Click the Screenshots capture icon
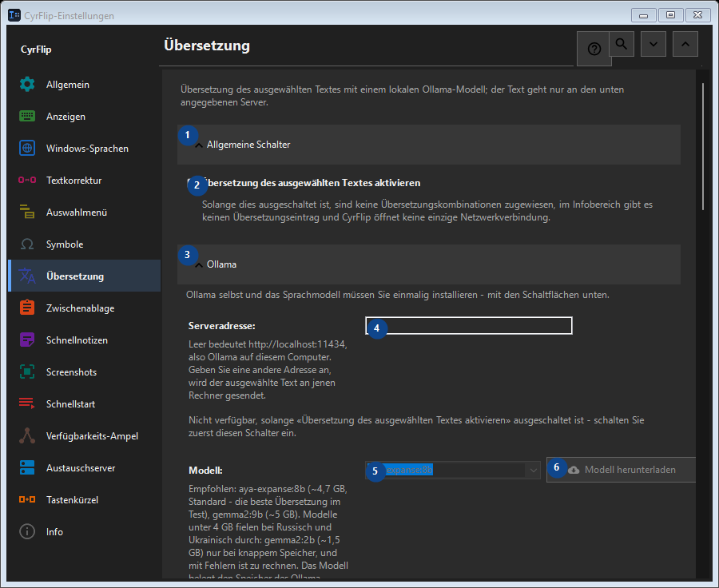 click(x=27, y=372)
